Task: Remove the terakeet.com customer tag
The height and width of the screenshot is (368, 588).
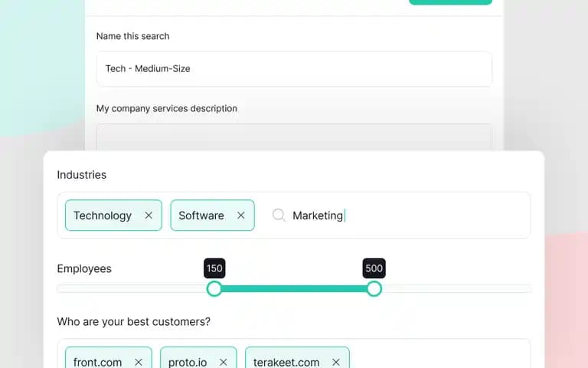Action: (x=336, y=362)
